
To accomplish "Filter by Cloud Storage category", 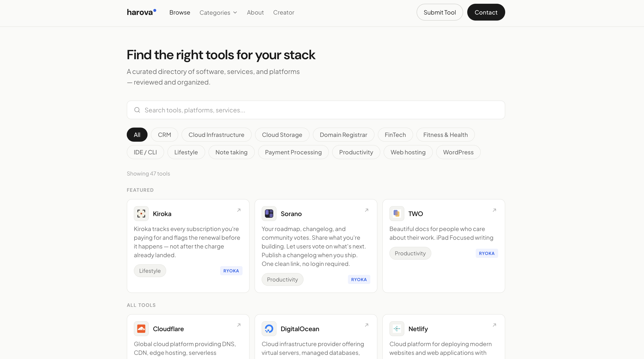I will [282, 135].
